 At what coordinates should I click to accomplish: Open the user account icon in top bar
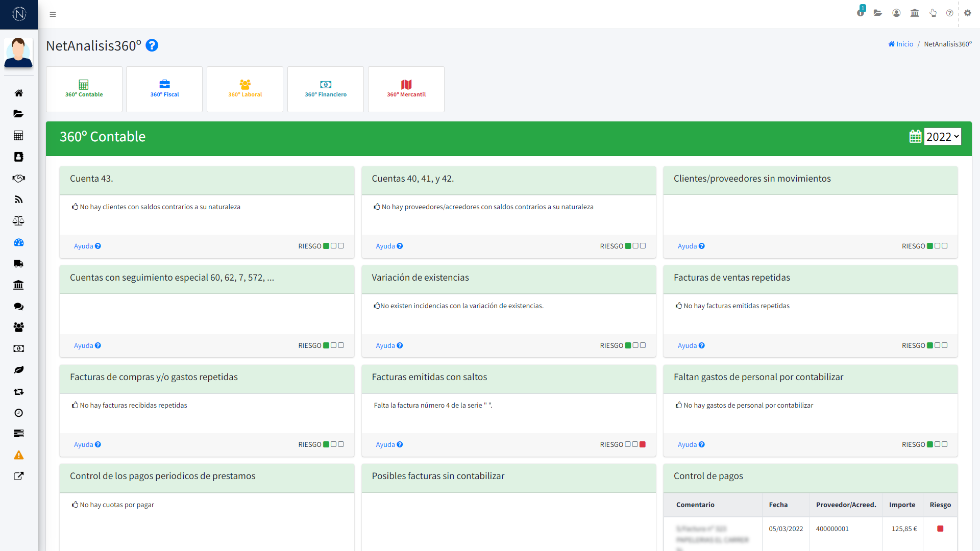[896, 13]
